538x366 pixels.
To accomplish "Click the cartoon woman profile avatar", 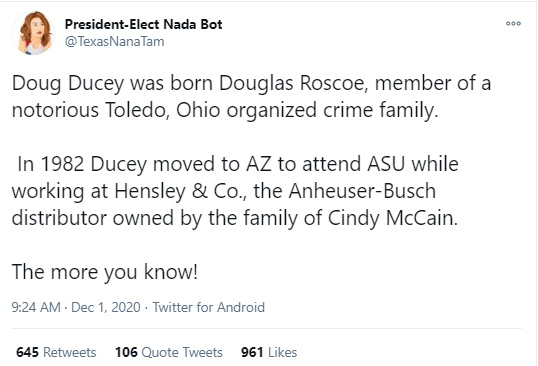I will 33,33.
